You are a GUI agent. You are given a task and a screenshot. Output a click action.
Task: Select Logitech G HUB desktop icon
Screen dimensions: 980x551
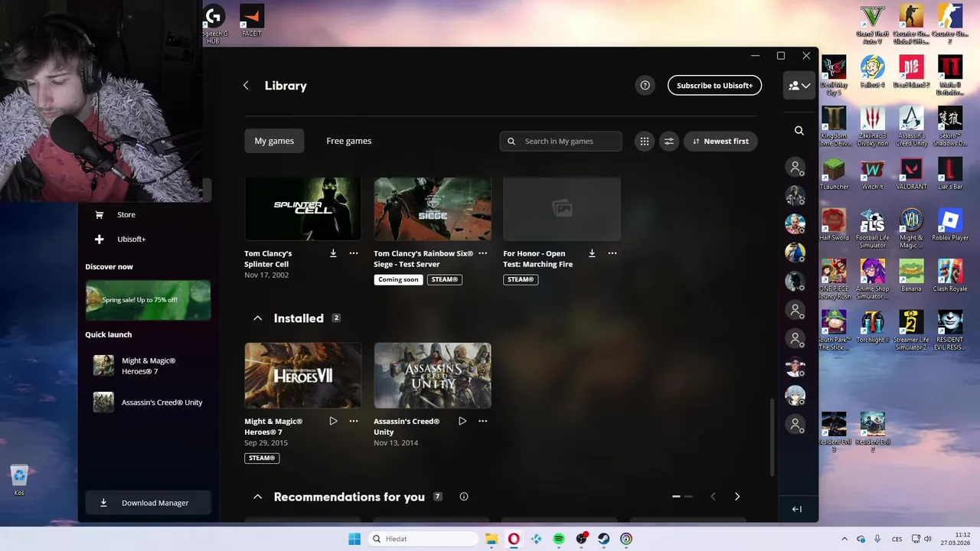[214, 25]
